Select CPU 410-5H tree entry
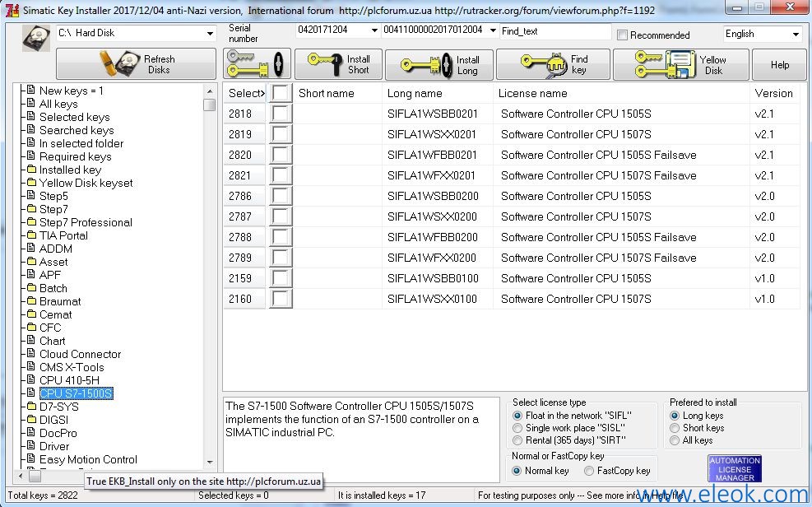The width and height of the screenshot is (812, 507). tap(69, 380)
